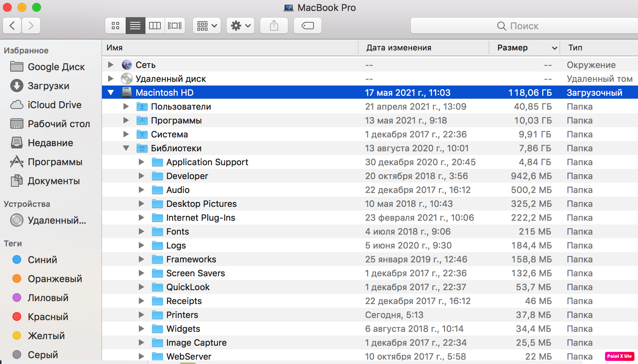Click the MacBook Pro title icon

289,8
